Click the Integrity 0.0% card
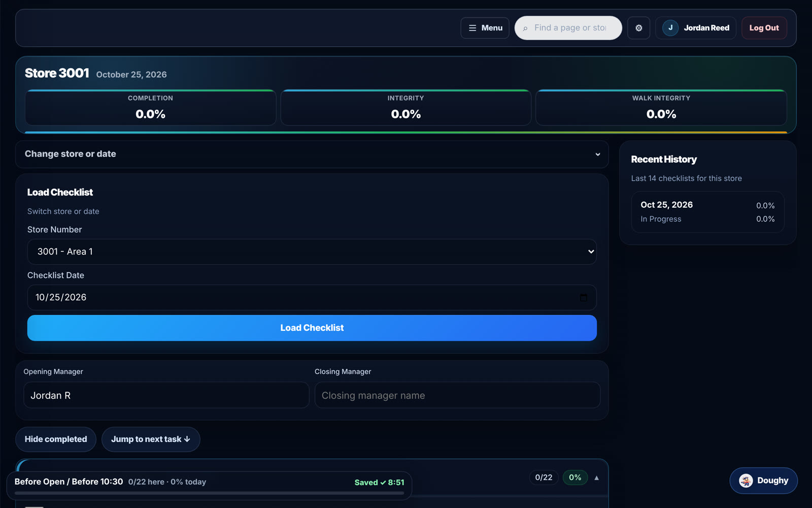This screenshot has width=812, height=508. pyautogui.click(x=405, y=108)
